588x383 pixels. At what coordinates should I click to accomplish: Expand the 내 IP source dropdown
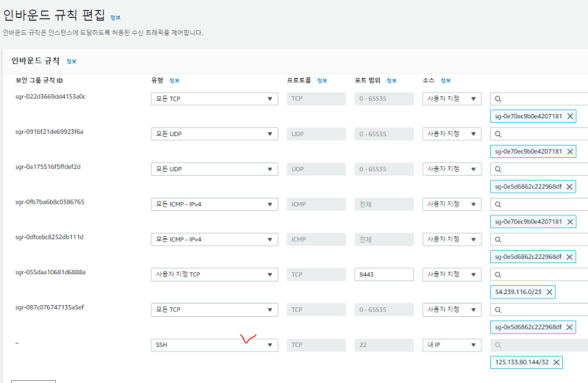point(452,345)
